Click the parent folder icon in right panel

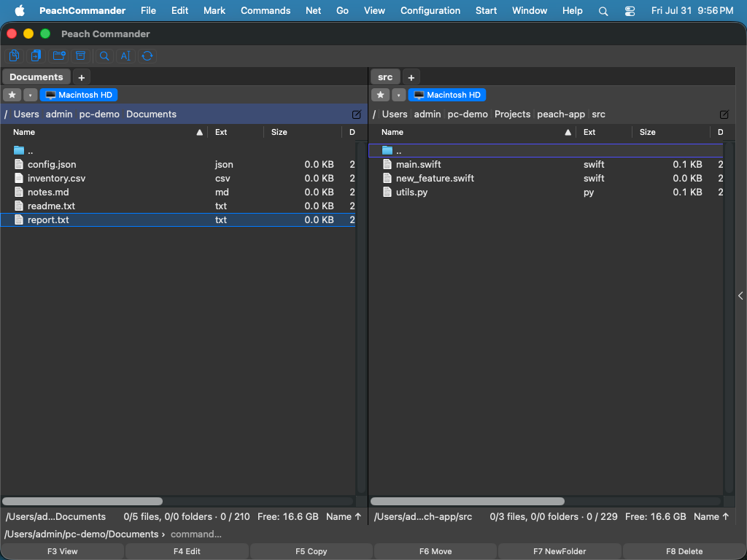pyautogui.click(x=387, y=150)
